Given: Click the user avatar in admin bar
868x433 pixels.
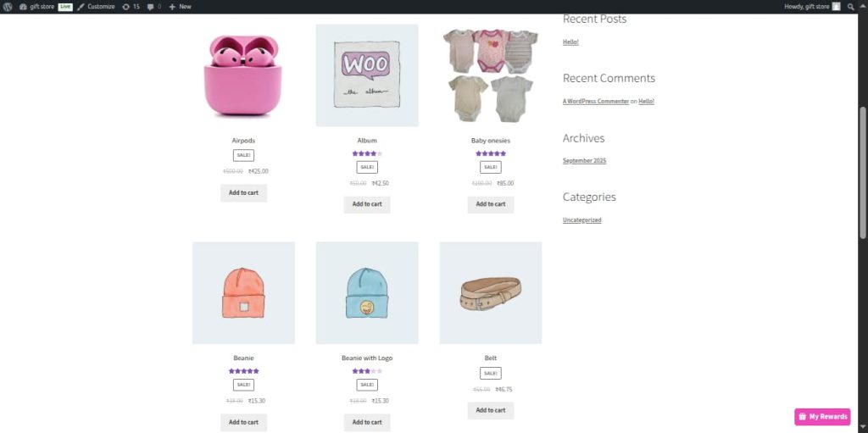Looking at the screenshot, I should (836, 7).
